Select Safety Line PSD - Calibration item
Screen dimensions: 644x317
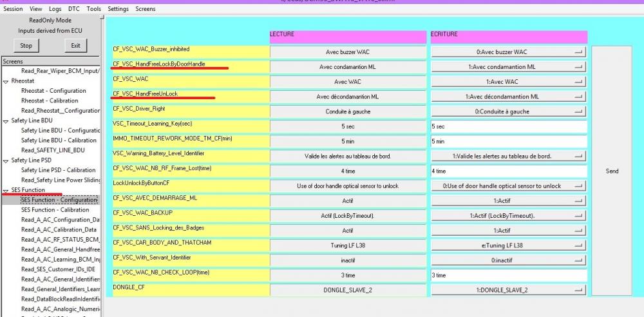point(59,170)
